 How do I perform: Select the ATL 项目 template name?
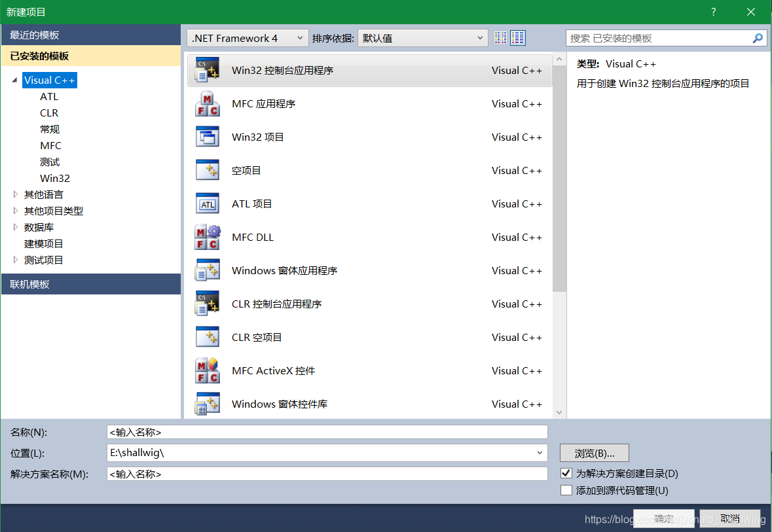(251, 204)
